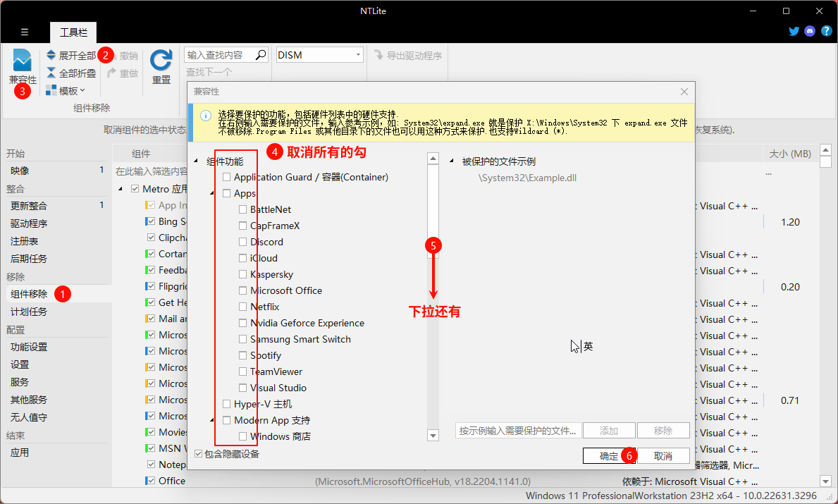Screen dimensions: 838x504
Task: Collapse the 组件功能 tree node
Action: coord(196,161)
